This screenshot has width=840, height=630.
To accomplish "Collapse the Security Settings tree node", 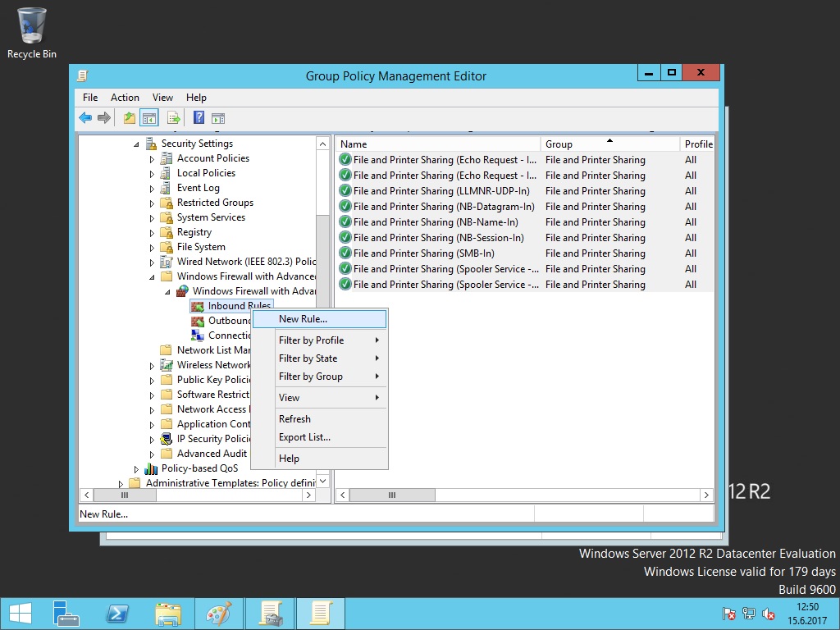I will tap(136, 144).
